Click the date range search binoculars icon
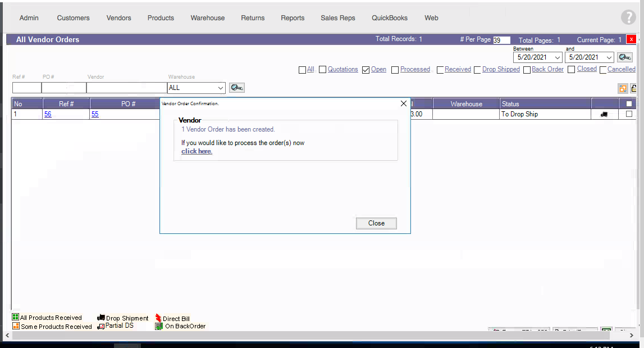This screenshot has height=348, width=644. pyautogui.click(x=624, y=57)
